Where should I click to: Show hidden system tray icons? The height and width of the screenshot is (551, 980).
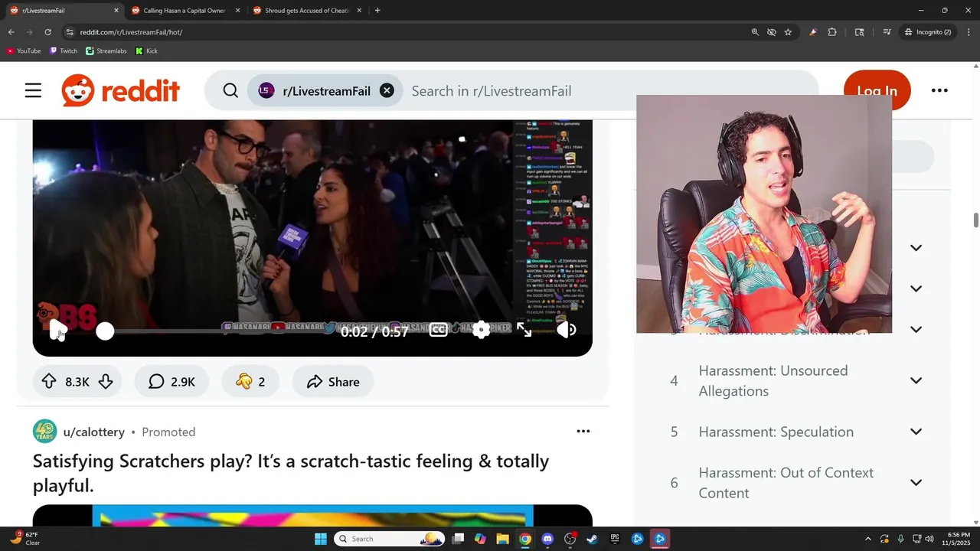pos(867,539)
